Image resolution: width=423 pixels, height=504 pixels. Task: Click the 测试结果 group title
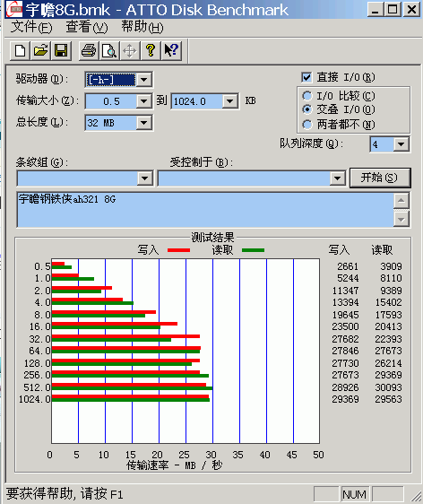click(x=212, y=238)
